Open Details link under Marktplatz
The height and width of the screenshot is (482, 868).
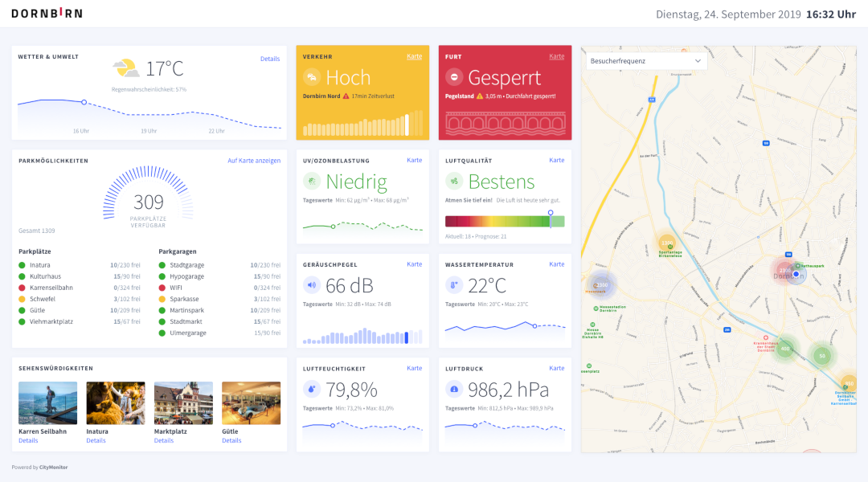[x=164, y=440]
